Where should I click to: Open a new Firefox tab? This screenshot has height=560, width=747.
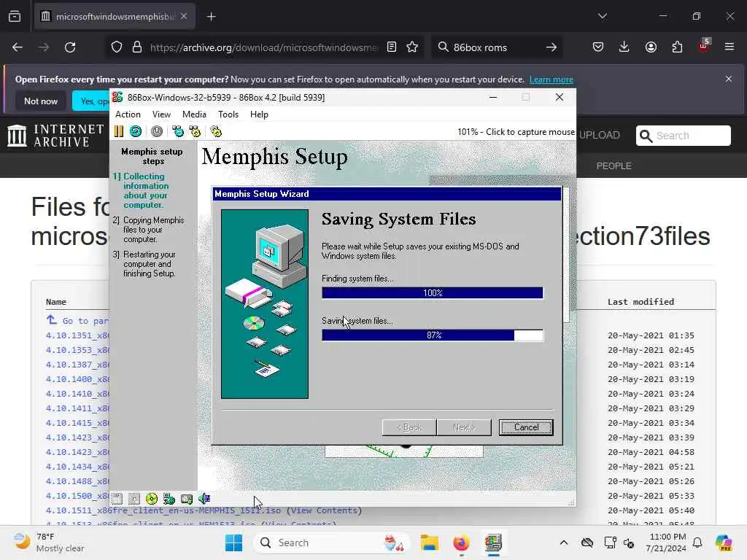click(211, 17)
